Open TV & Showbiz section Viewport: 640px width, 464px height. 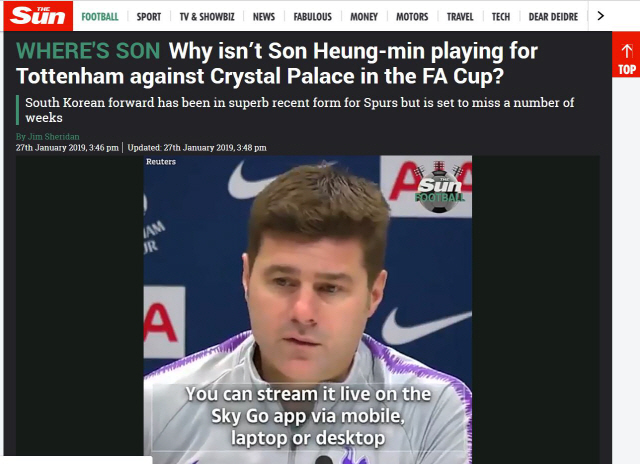click(207, 17)
